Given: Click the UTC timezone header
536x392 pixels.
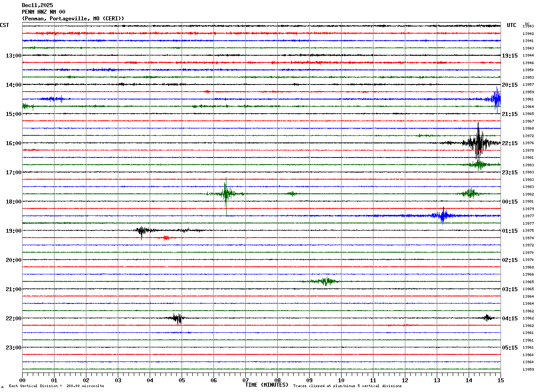Looking at the screenshot, I should [512, 25].
